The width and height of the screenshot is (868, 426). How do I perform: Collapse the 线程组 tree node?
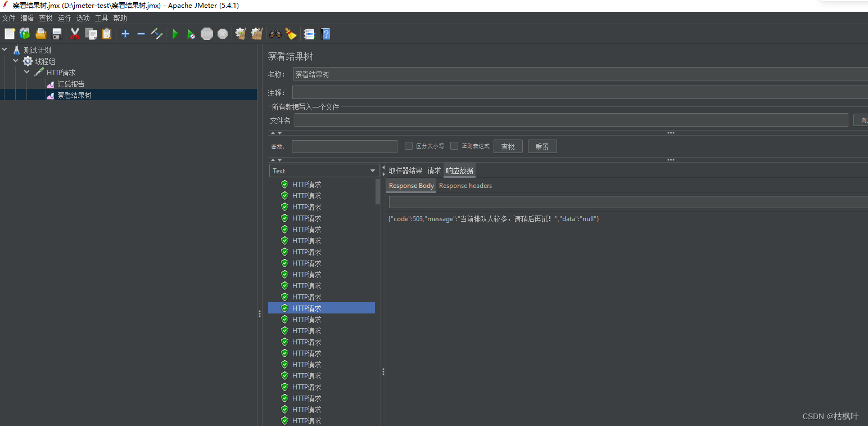16,61
